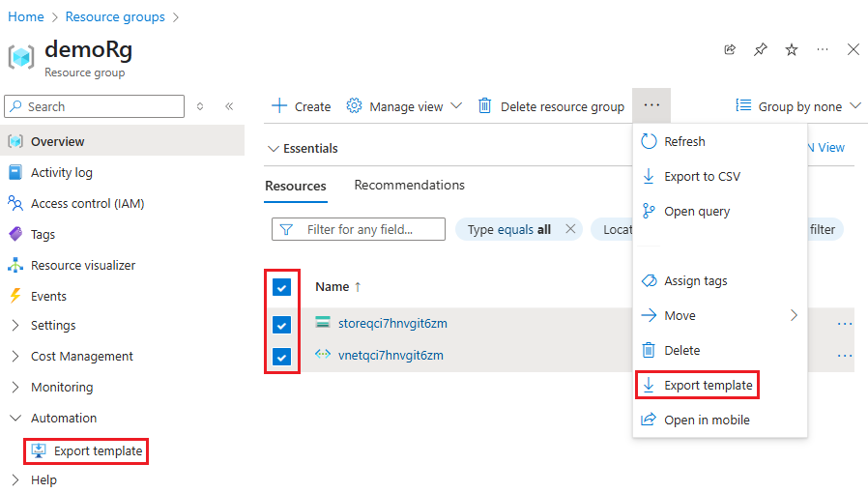Go to Resource groups breadcrumb link
This screenshot has width=868, height=493.
point(115,17)
